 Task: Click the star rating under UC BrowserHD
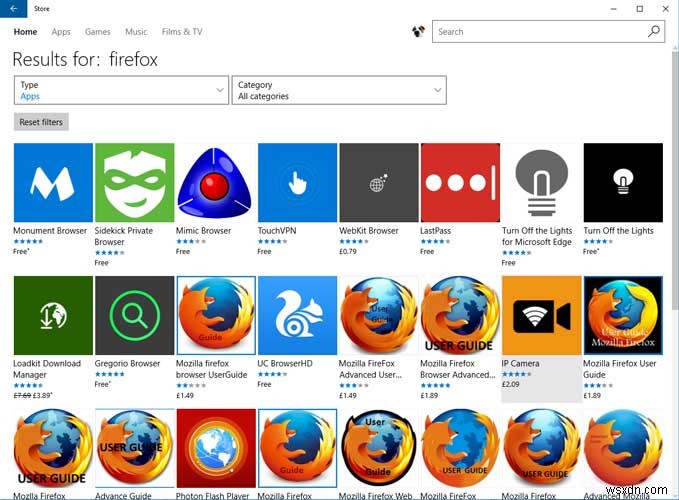point(272,374)
